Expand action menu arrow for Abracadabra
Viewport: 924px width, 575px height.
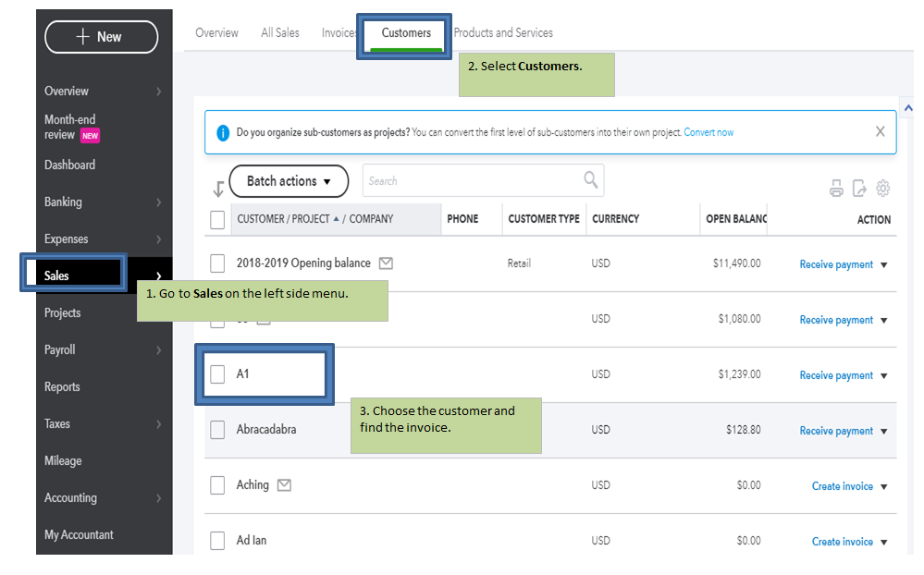(x=883, y=431)
